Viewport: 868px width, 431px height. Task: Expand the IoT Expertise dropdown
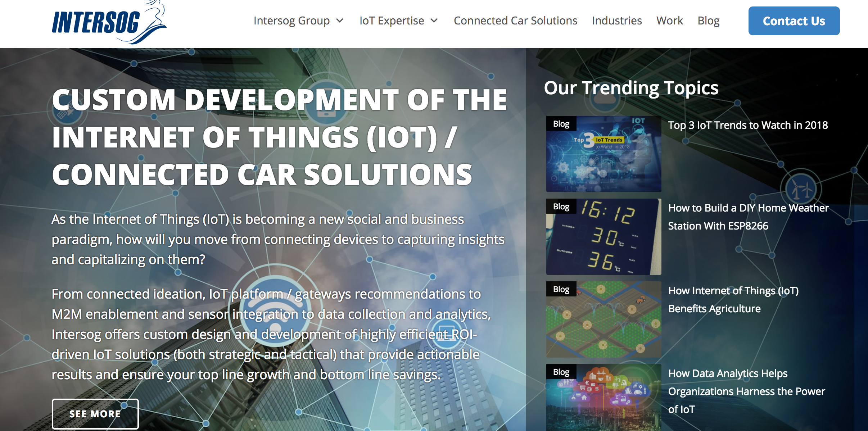pos(392,21)
